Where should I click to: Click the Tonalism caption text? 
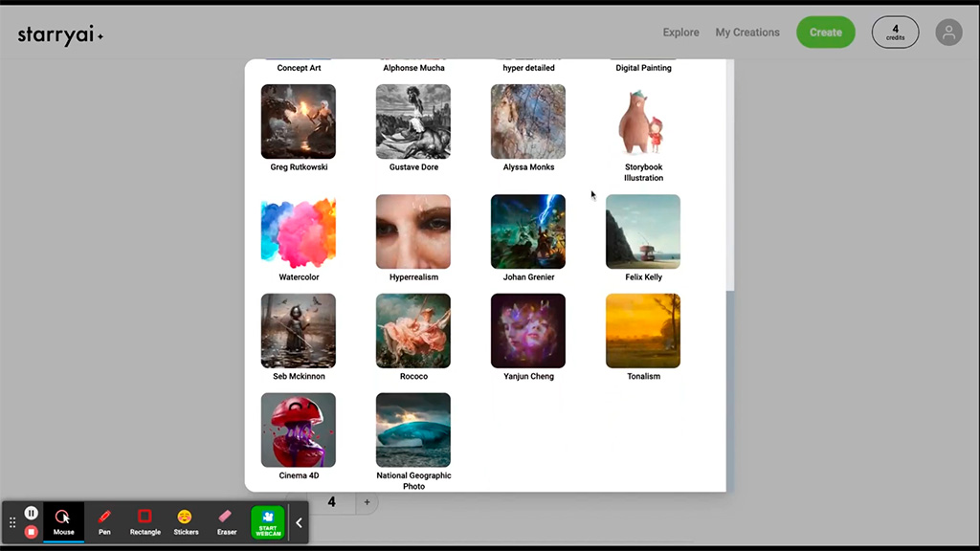pos(644,376)
